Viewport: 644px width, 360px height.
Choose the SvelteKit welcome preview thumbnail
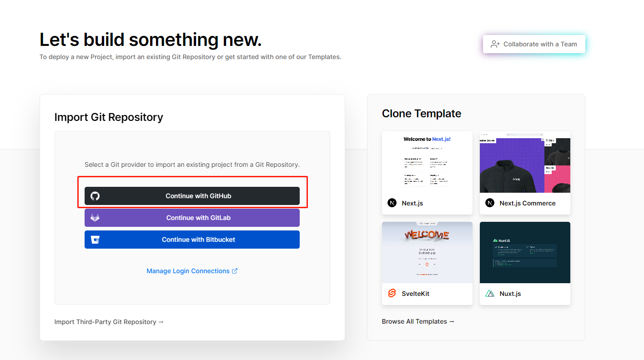tap(427, 252)
